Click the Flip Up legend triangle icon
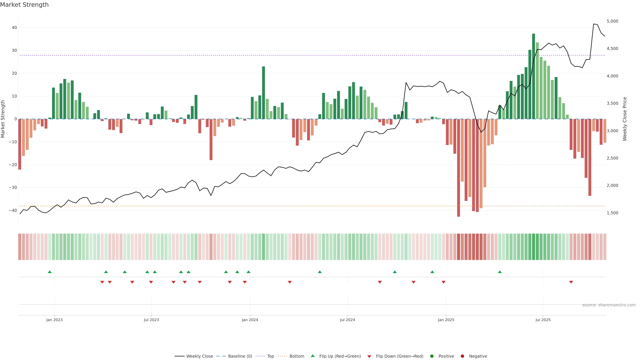 point(312,356)
